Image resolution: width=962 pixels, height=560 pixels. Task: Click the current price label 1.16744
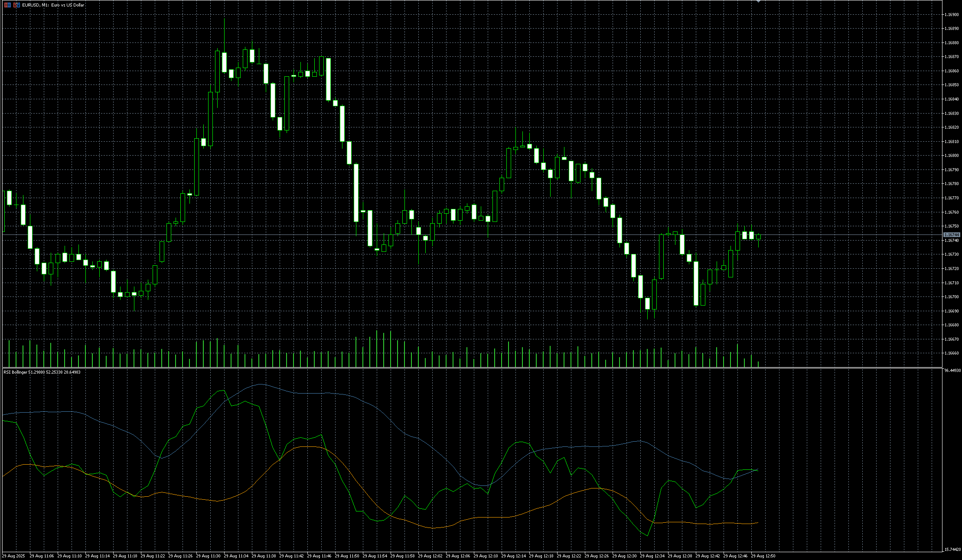[952, 235]
